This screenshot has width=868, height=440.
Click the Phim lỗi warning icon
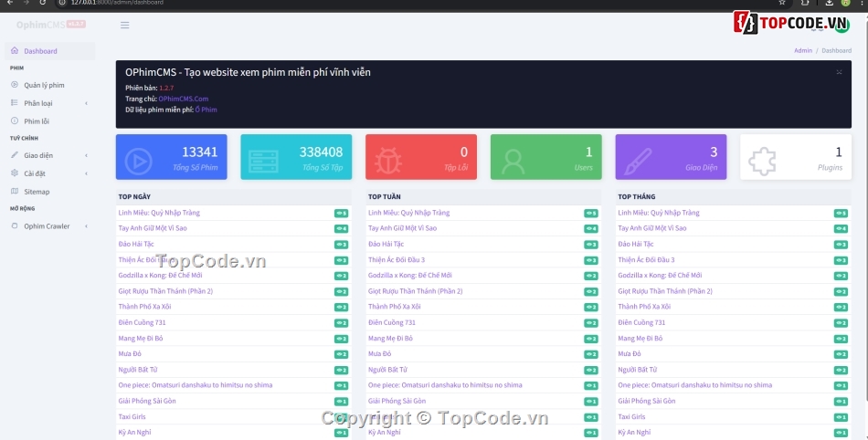(15, 120)
